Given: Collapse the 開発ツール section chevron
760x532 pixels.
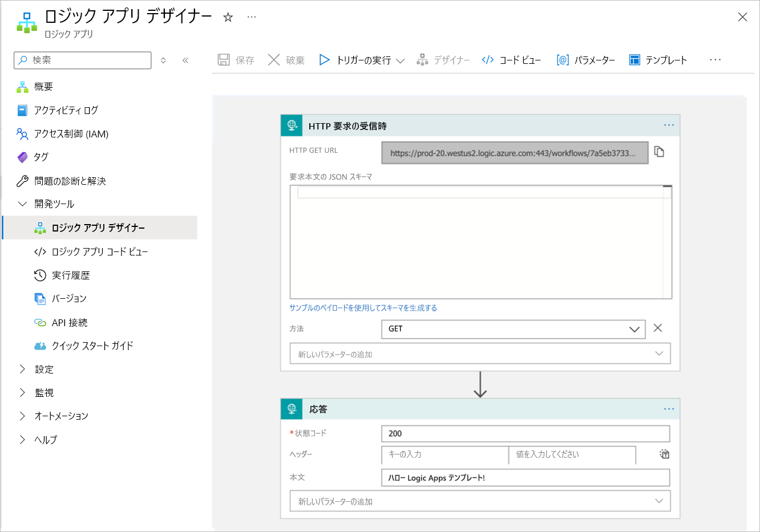Looking at the screenshot, I should click(x=22, y=204).
